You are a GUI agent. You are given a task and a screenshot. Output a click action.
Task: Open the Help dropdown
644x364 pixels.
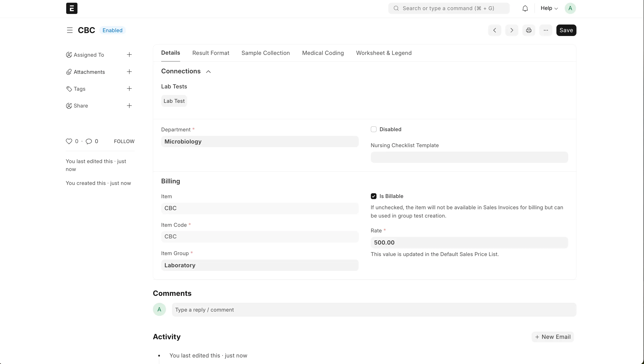(x=549, y=8)
